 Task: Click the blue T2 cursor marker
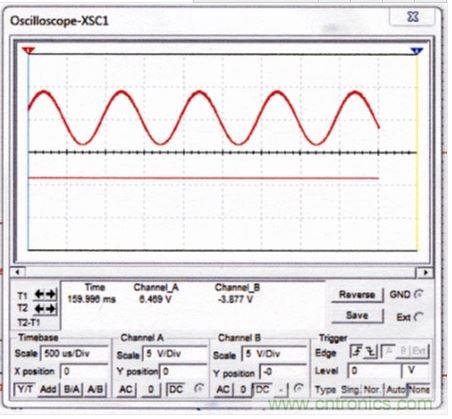pos(417,51)
